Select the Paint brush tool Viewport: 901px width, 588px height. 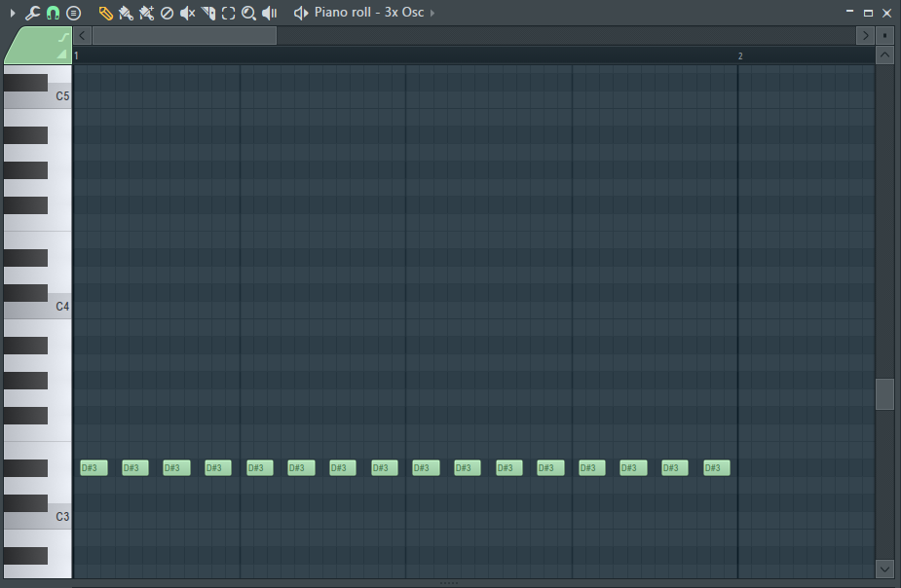pos(126,13)
